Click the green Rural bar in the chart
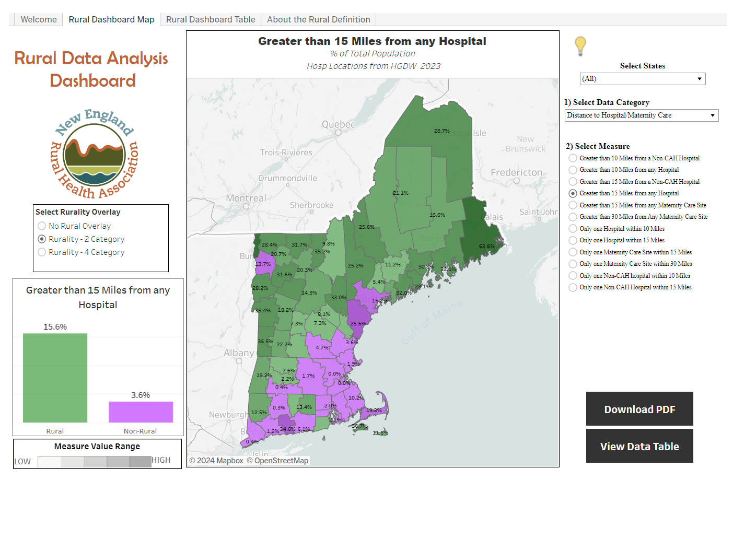 point(55,379)
